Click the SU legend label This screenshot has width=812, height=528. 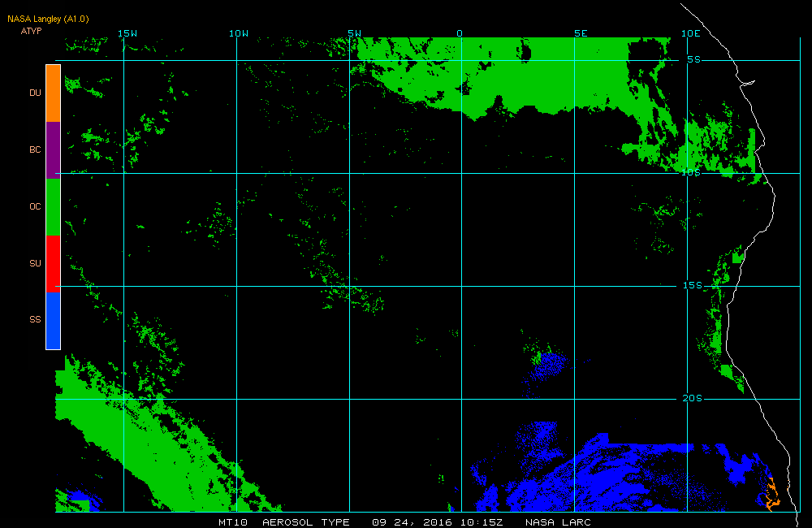point(35,263)
